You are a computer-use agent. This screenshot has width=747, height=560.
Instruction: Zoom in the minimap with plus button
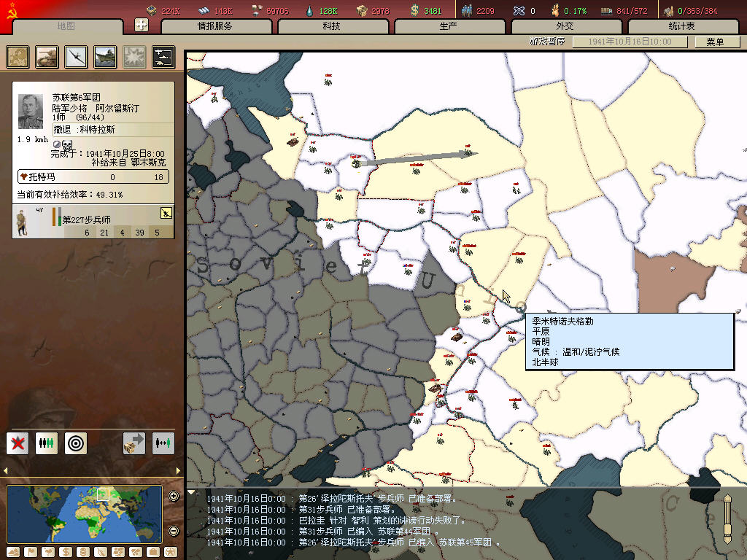click(174, 496)
